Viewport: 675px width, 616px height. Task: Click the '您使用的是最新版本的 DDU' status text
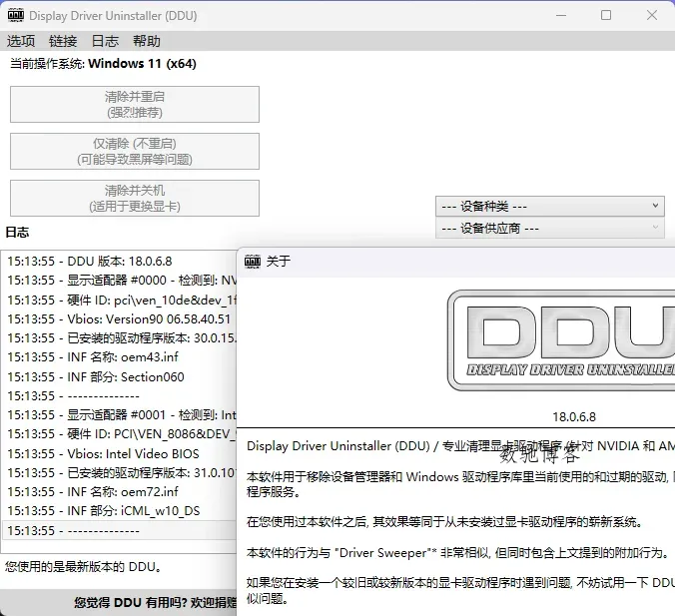84,566
